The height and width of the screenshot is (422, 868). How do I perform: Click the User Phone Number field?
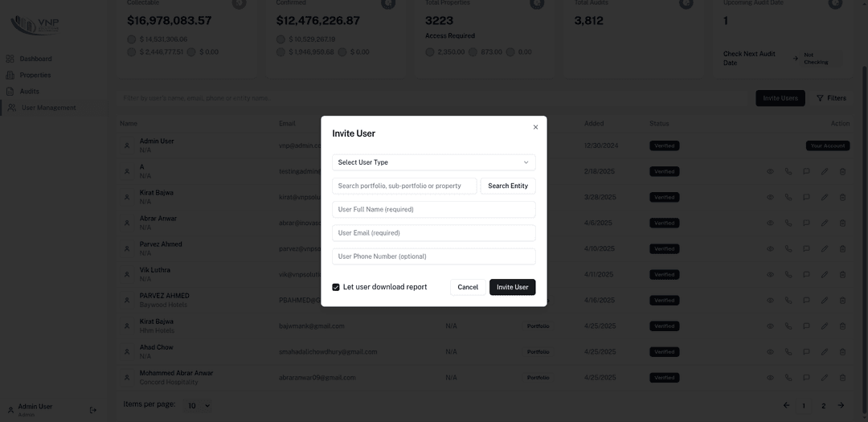(x=433, y=256)
